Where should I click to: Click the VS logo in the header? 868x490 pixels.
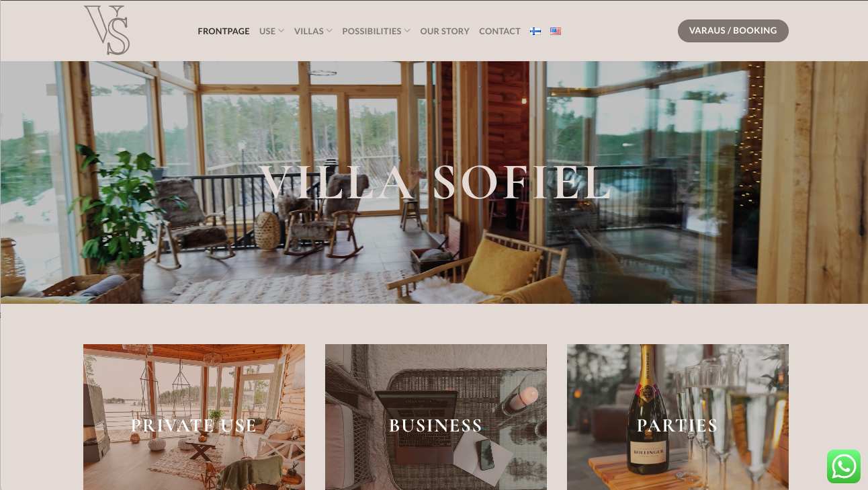107,30
